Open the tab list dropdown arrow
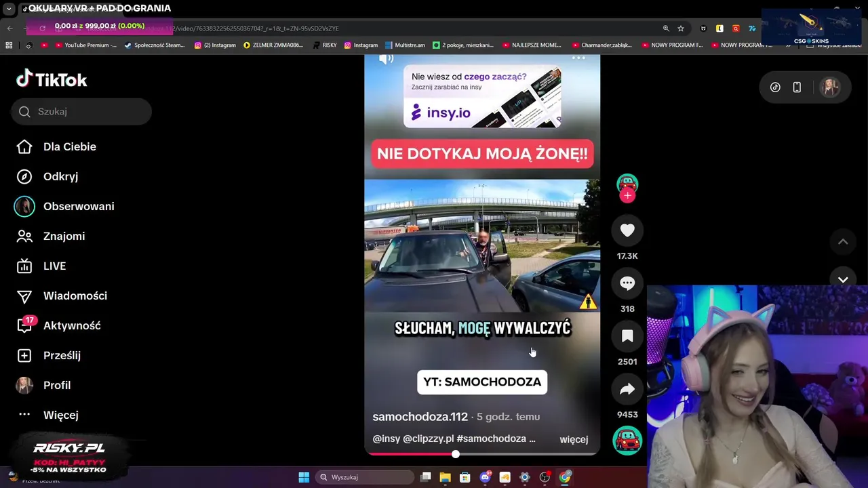This screenshot has height=488, width=868. (9, 9)
